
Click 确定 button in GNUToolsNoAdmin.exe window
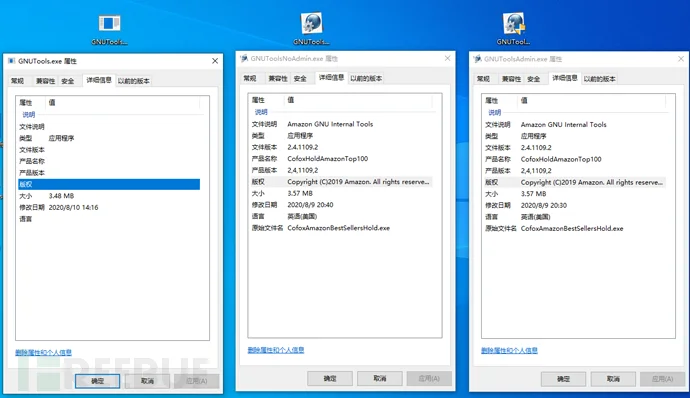[330, 378]
